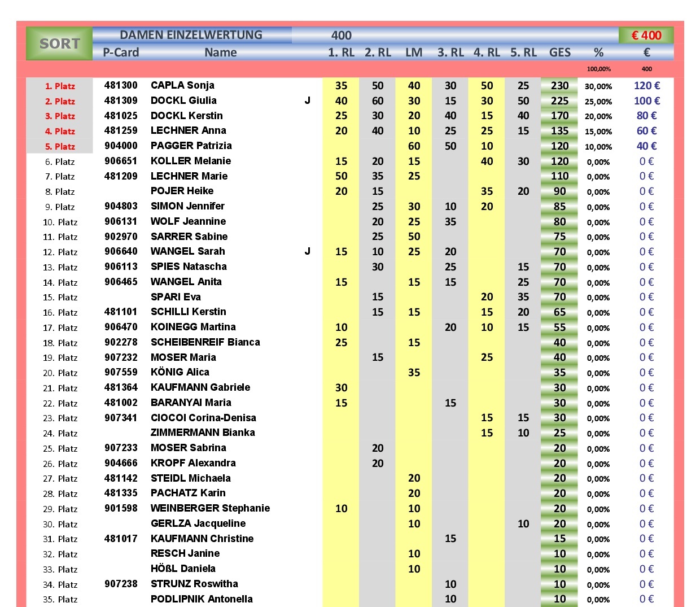Select the 1. Platz rank cell
Viewport: 700px width, 607px height.
coord(60,86)
